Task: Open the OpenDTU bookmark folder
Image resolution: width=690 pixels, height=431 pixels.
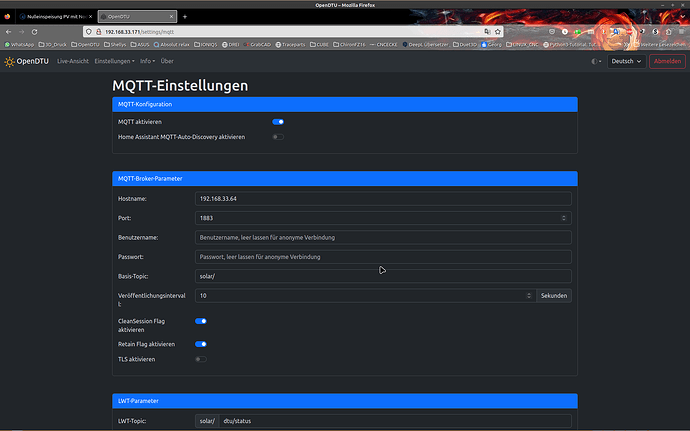Action: coord(85,44)
